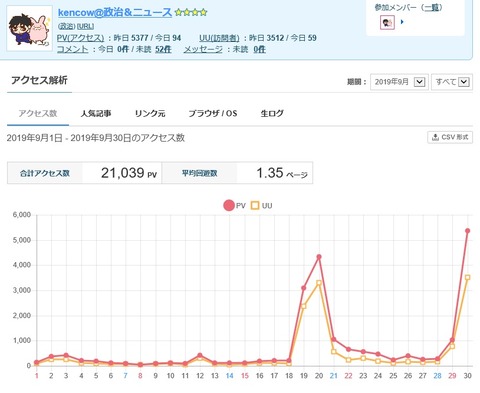
Task: Open the すべて filter dropdown
Action: (x=452, y=82)
